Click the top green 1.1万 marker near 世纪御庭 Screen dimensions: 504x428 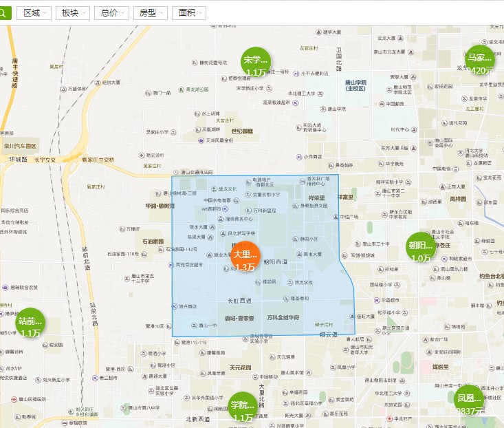coord(256,63)
